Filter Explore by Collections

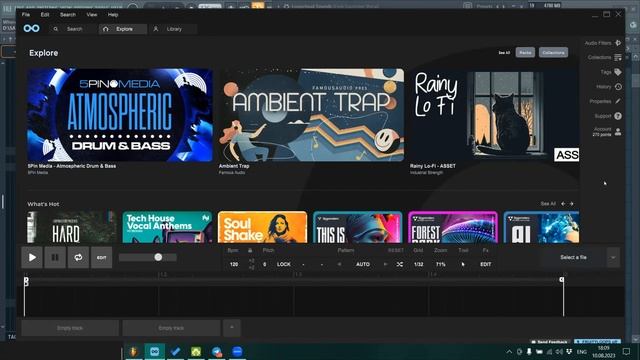coord(553,53)
